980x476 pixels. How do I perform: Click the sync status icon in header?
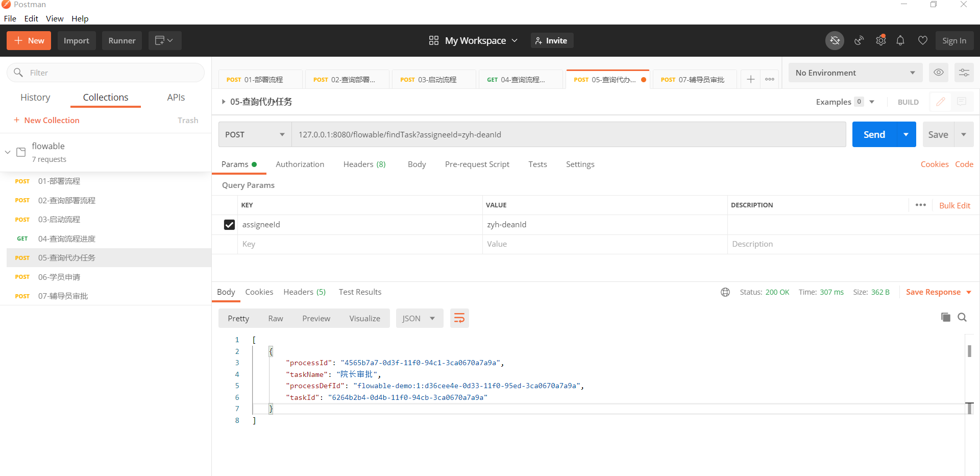pyautogui.click(x=835, y=40)
